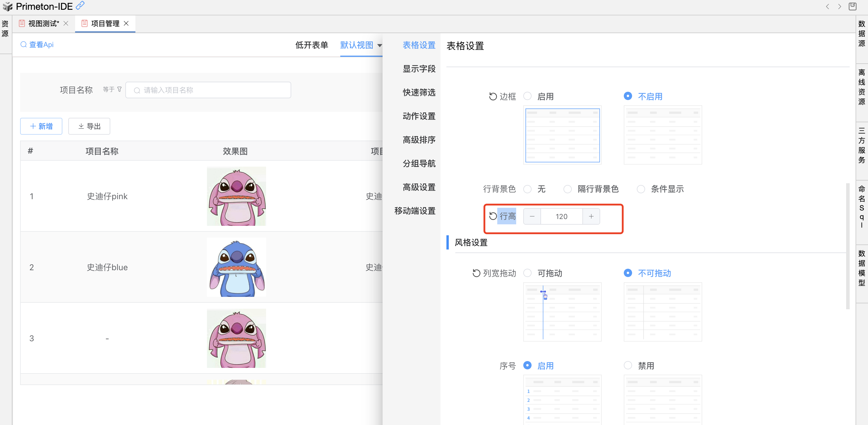This screenshot has width=868, height=425.
Task: Click the 新增 button
Action: [x=41, y=126]
